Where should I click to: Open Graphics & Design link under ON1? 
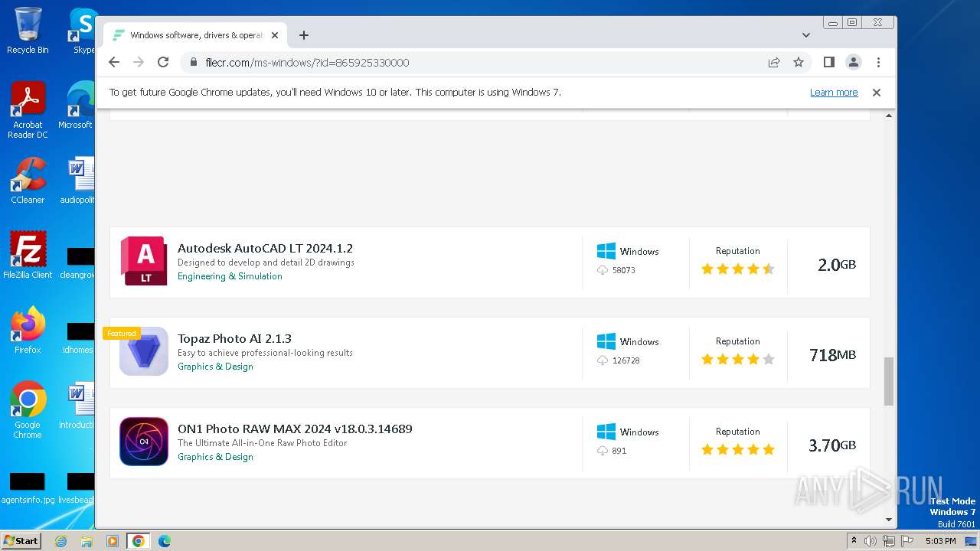(215, 457)
